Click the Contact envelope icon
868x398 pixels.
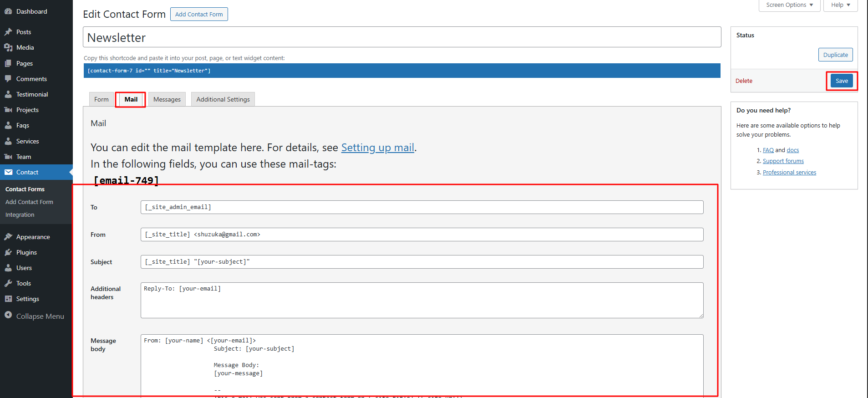pyautogui.click(x=8, y=172)
